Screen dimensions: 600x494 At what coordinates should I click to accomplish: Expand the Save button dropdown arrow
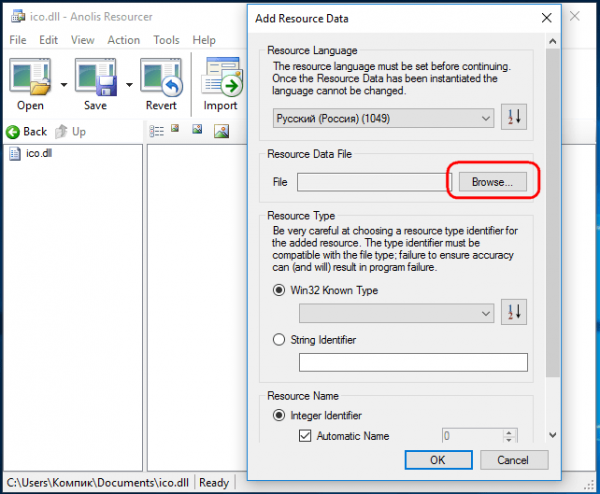pyautogui.click(x=129, y=84)
